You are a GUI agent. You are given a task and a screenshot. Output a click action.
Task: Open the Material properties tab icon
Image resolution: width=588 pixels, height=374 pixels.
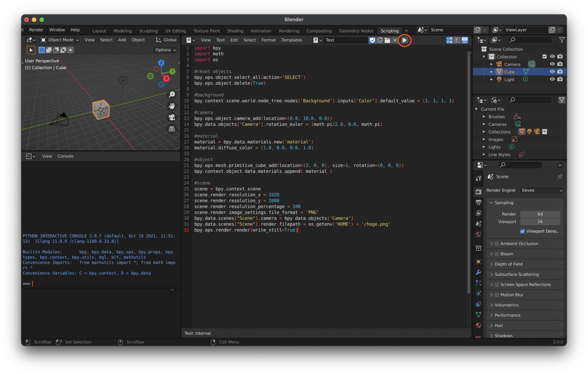point(478,325)
